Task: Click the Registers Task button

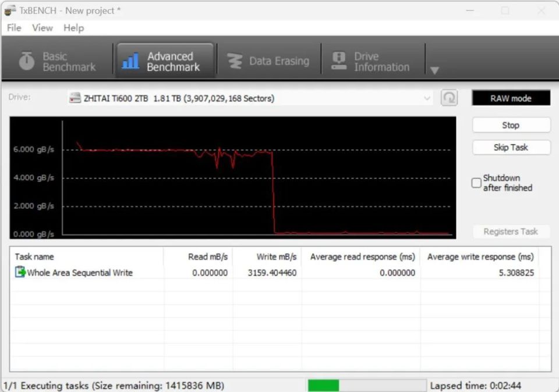Action: point(511,231)
